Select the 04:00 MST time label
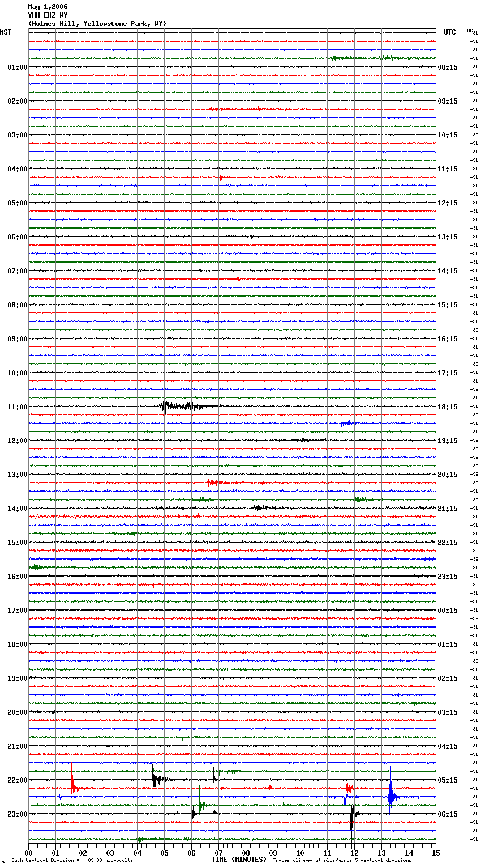The image size is (481, 868). click(17, 169)
